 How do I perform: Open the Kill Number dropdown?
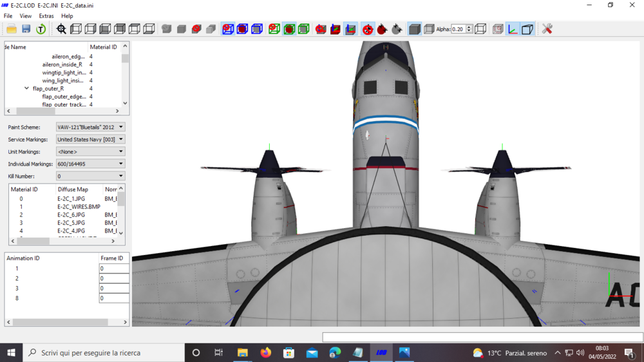(x=90, y=176)
